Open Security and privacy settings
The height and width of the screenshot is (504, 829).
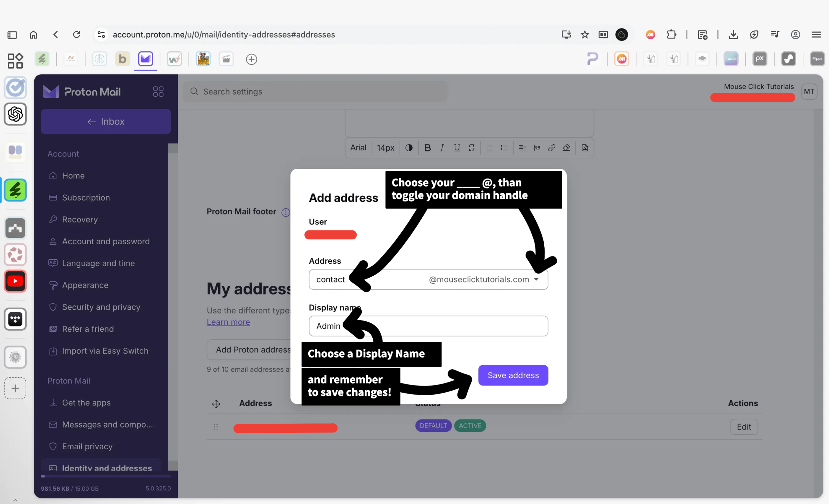pos(101,307)
